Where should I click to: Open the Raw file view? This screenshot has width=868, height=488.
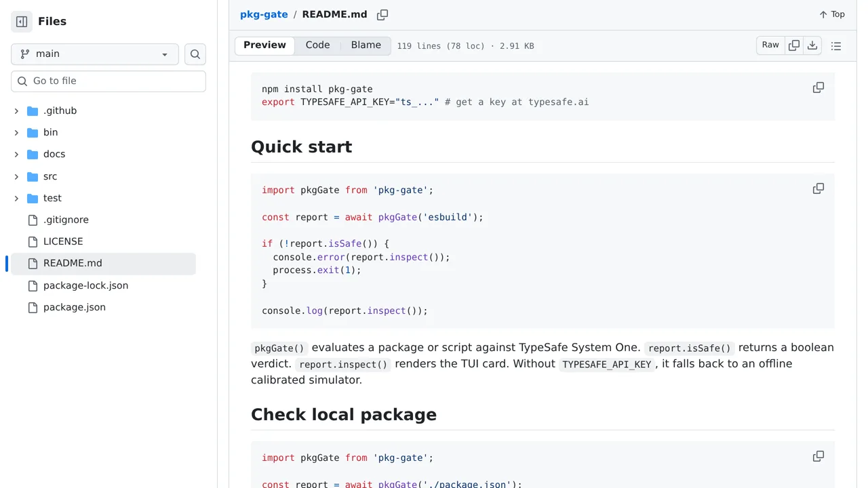coord(770,45)
